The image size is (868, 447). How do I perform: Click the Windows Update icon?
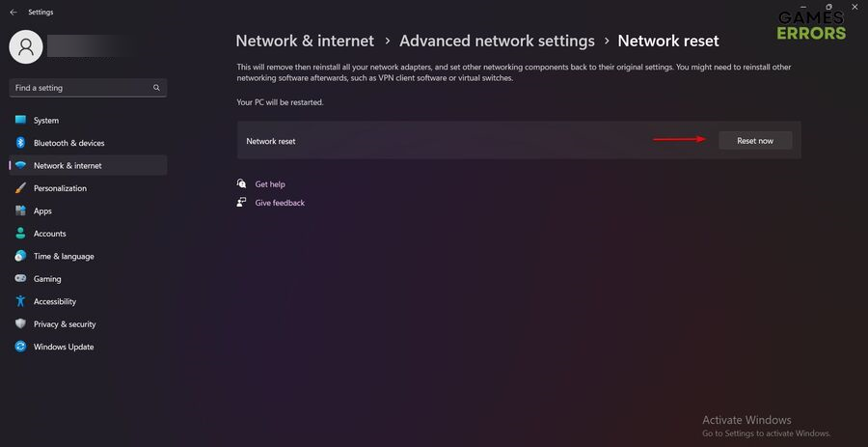20,347
